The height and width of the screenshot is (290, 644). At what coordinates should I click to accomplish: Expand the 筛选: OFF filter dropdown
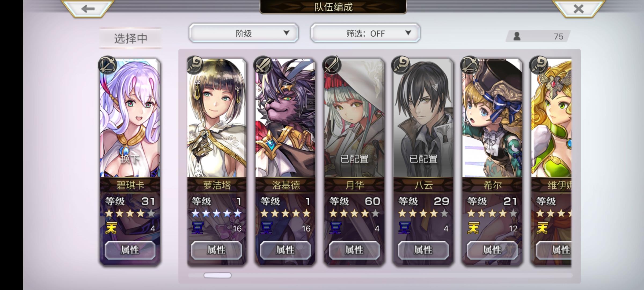click(365, 33)
